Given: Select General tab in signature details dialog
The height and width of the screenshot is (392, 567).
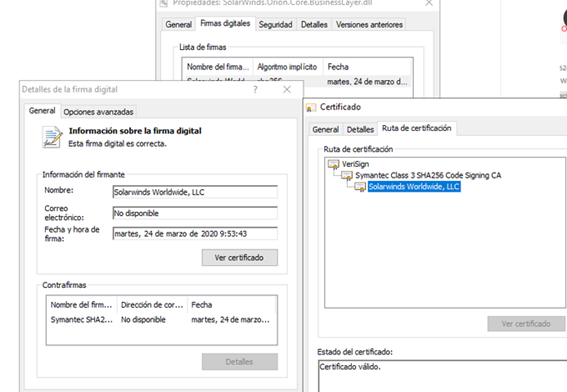Looking at the screenshot, I should click(x=42, y=111).
